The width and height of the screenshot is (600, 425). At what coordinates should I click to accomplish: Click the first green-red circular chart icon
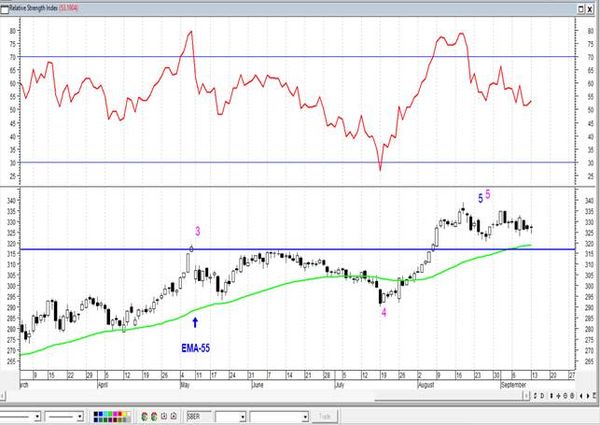tap(144, 417)
